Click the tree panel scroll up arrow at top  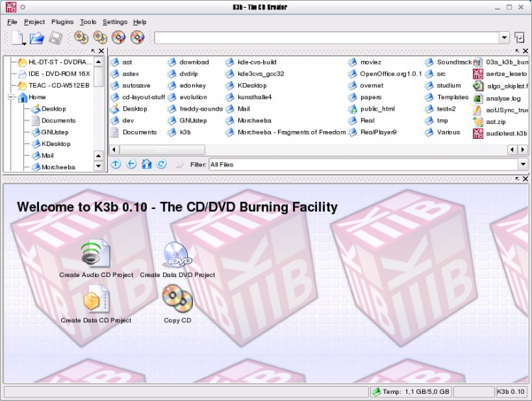pos(99,62)
